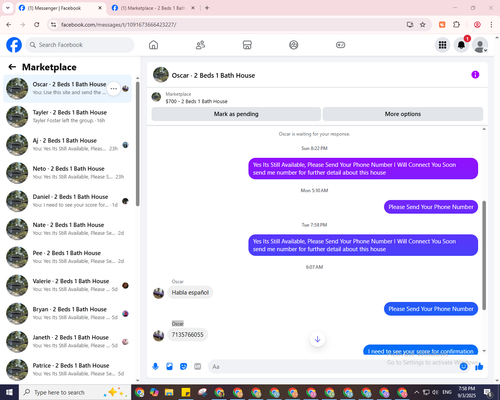Click More options button

point(403,114)
